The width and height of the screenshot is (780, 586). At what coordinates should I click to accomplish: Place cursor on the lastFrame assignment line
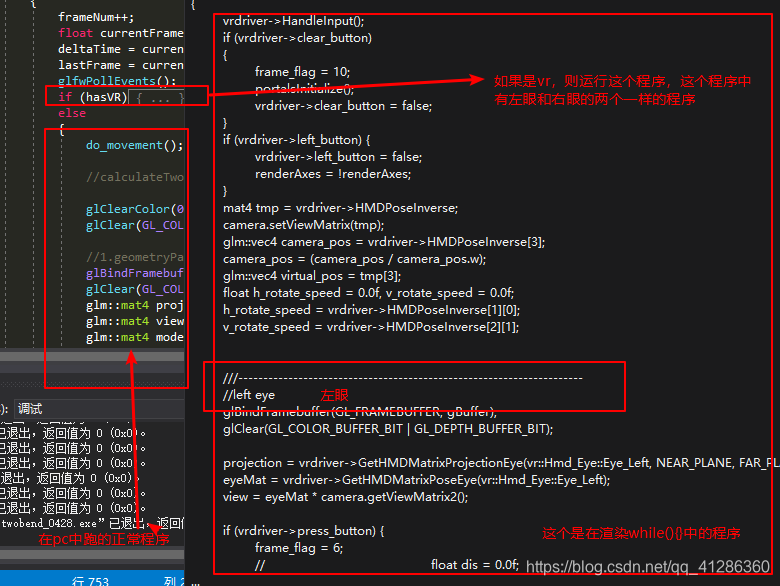(121, 65)
